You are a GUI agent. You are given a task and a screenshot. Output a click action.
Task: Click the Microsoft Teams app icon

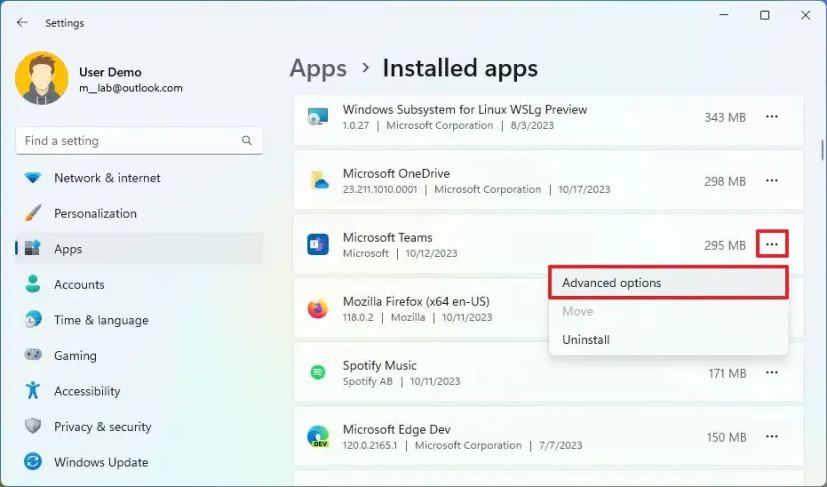[318, 244]
